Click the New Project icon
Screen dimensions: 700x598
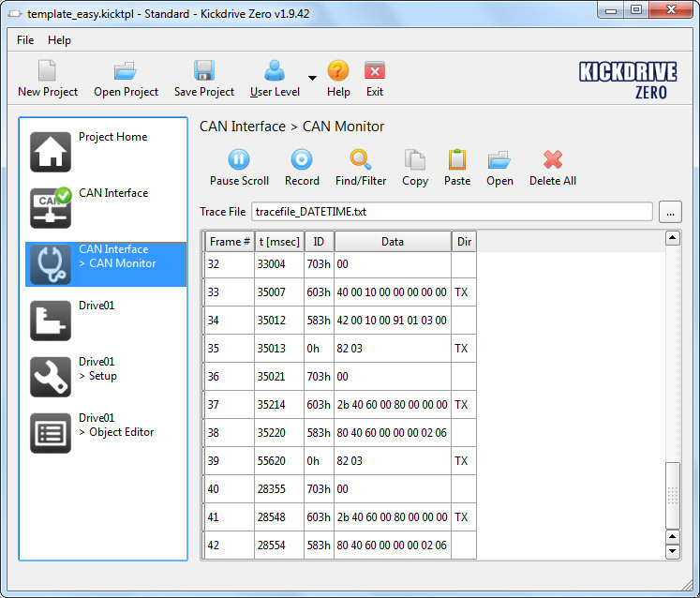47,70
